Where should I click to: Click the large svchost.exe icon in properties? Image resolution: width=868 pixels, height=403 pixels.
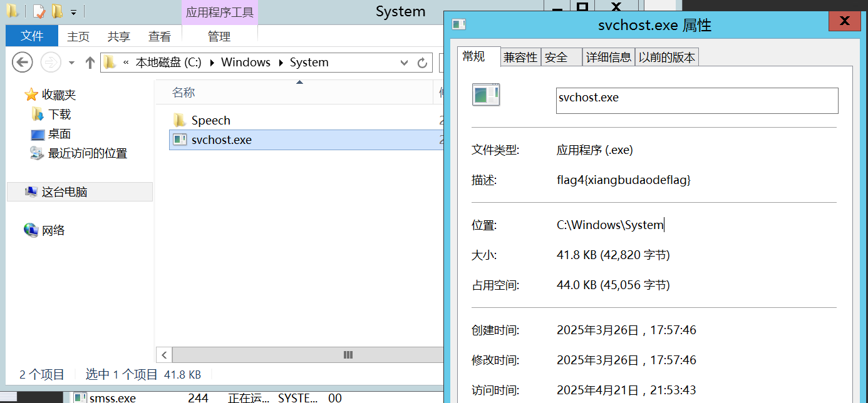click(486, 94)
